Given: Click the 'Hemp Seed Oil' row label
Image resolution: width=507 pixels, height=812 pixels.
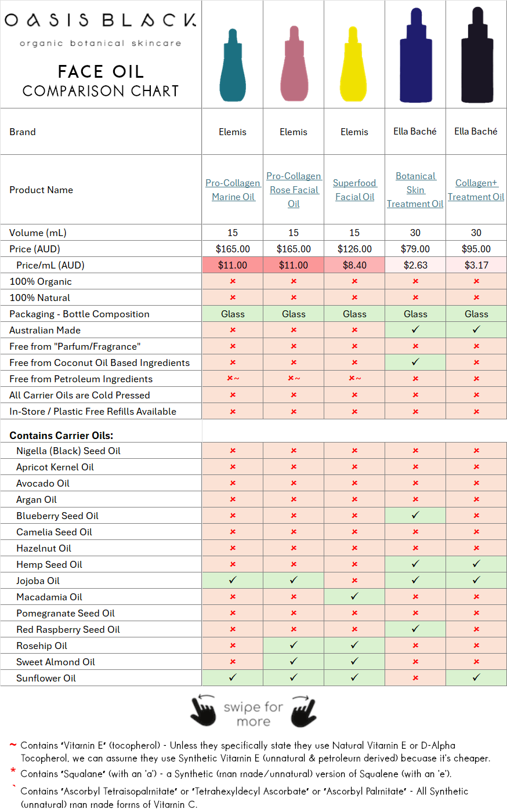Looking at the screenshot, I should 49,564.
